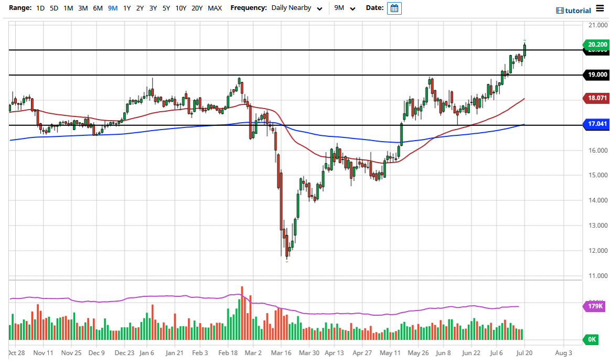Switch range to 1M
Viewport: 610px width, 364px height.
click(68, 8)
